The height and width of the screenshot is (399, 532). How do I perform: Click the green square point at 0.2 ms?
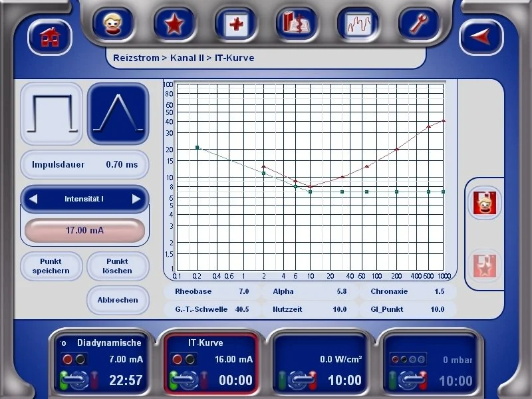click(197, 148)
